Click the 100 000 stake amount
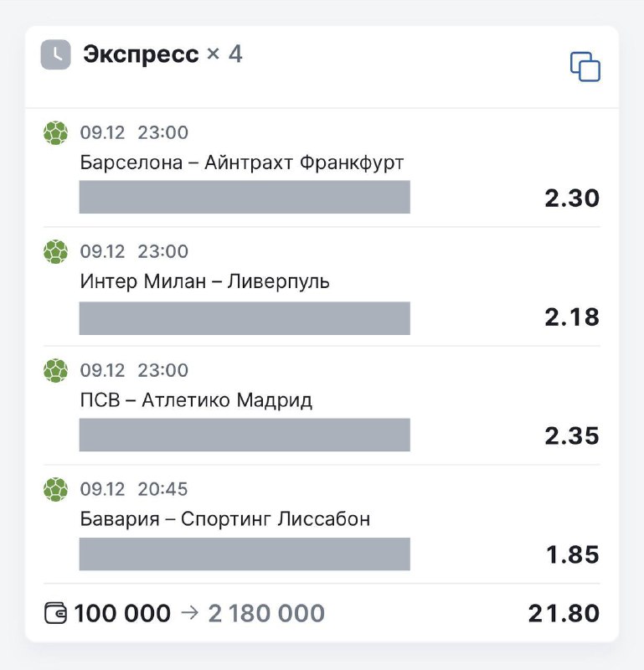 122,614
